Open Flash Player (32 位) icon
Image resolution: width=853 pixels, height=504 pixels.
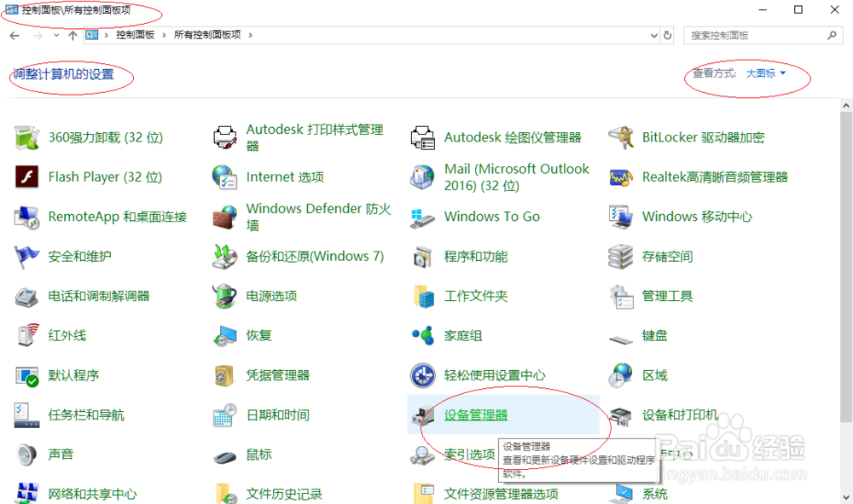point(26,177)
